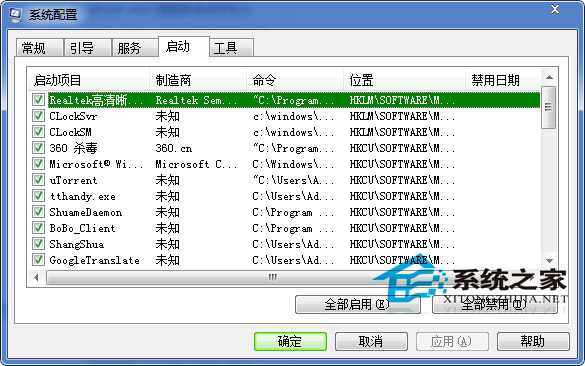Click the System Configuration title bar icon
585x366 pixels.
(15, 15)
